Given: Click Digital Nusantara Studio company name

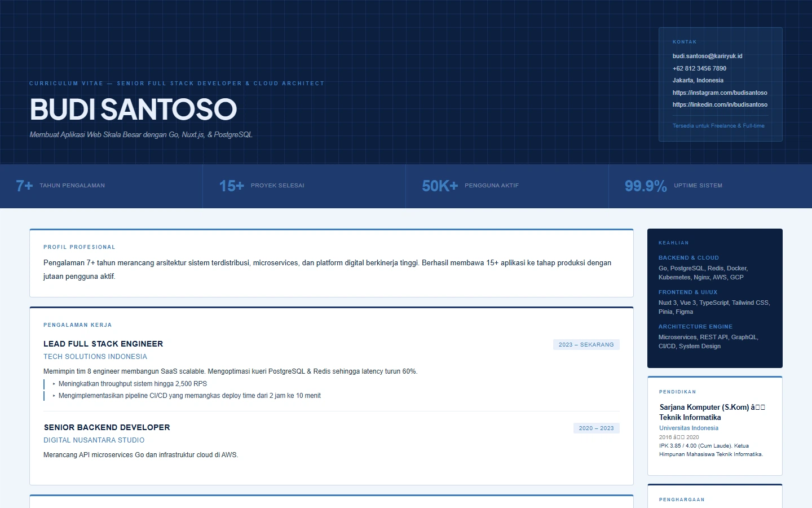Looking at the screenshot, I should pyautogui.click(x=94, y=440).
